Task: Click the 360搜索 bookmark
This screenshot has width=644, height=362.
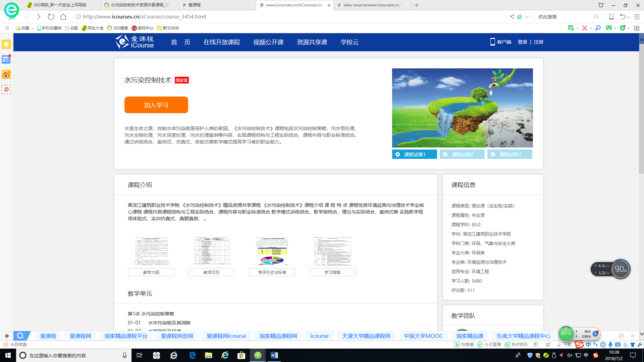Action: click(x=118, y=28)
